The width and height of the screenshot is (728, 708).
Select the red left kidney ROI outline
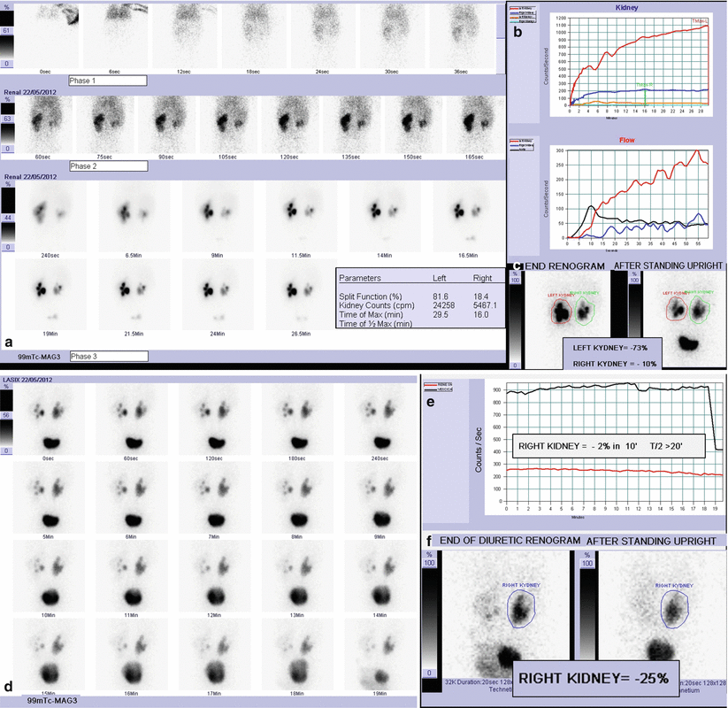560,311
